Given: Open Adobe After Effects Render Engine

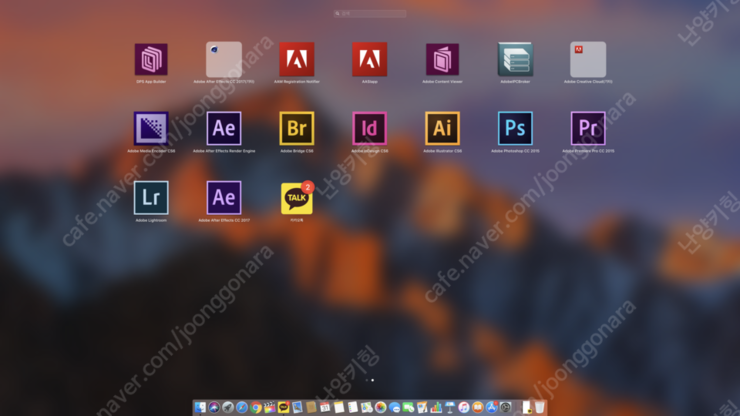Looking at the screenshot, I should [x=224, y=129].
